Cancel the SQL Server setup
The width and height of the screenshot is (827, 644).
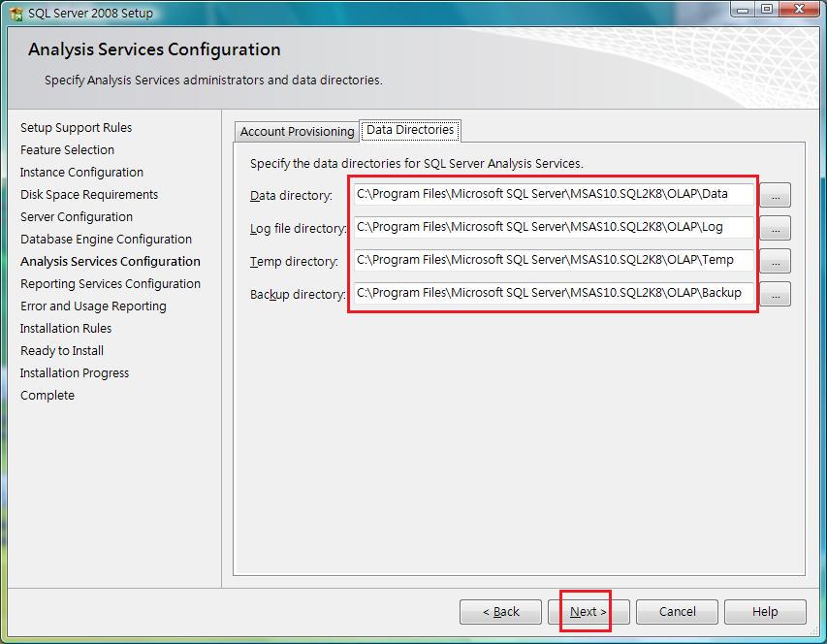[678, 612]
